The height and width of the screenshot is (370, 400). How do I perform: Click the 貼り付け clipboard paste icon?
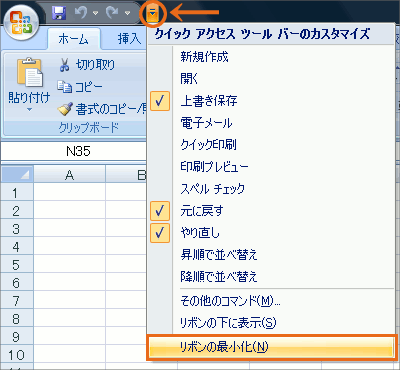pos(30,72)
